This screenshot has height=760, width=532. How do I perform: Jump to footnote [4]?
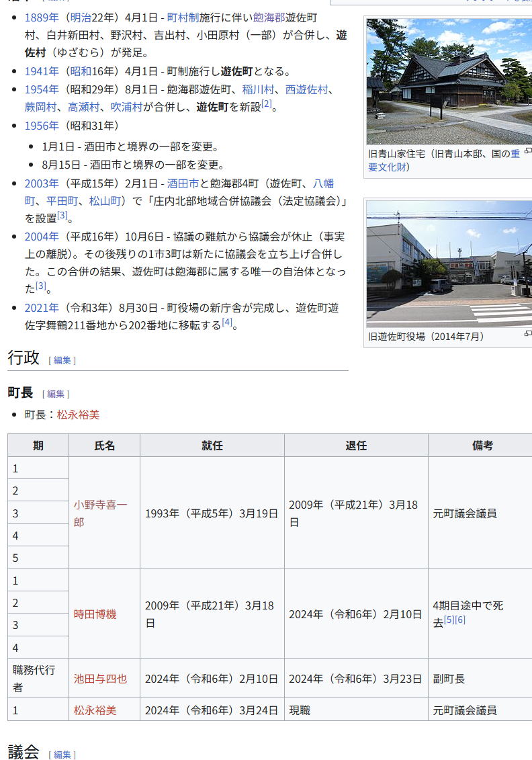coord(227,322)
